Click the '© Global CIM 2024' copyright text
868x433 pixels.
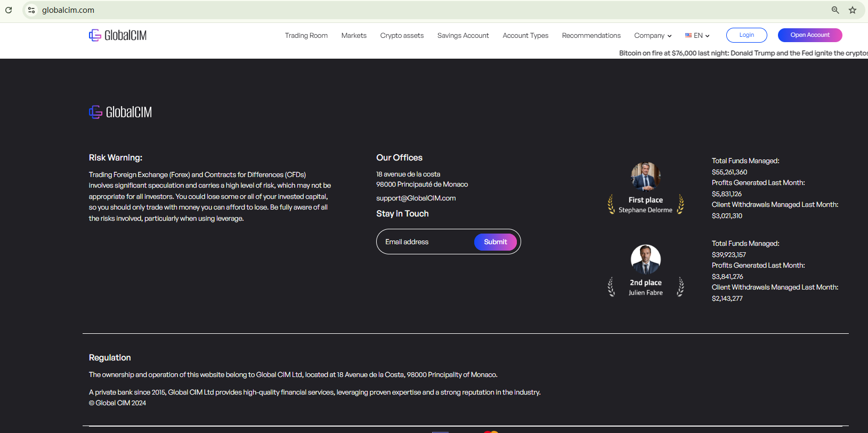(117, 403)
